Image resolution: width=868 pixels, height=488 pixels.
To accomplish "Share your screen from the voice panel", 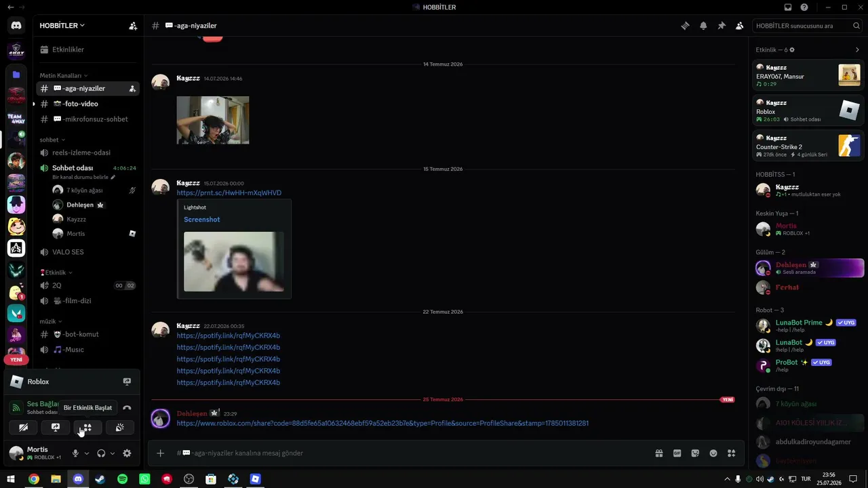I will click(56, 428).
